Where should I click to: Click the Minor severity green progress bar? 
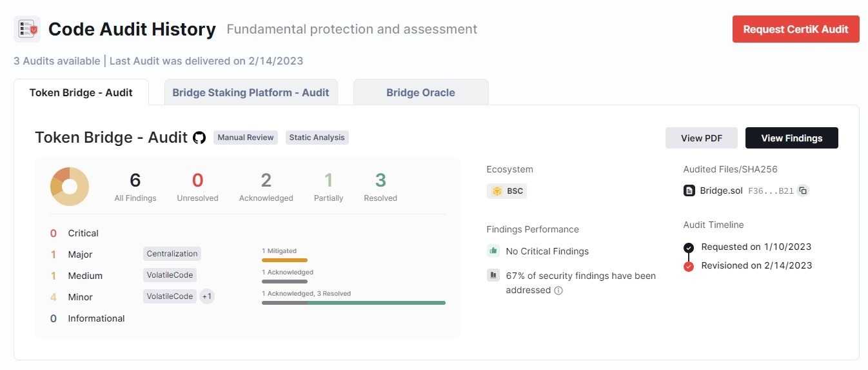point(376,302)
